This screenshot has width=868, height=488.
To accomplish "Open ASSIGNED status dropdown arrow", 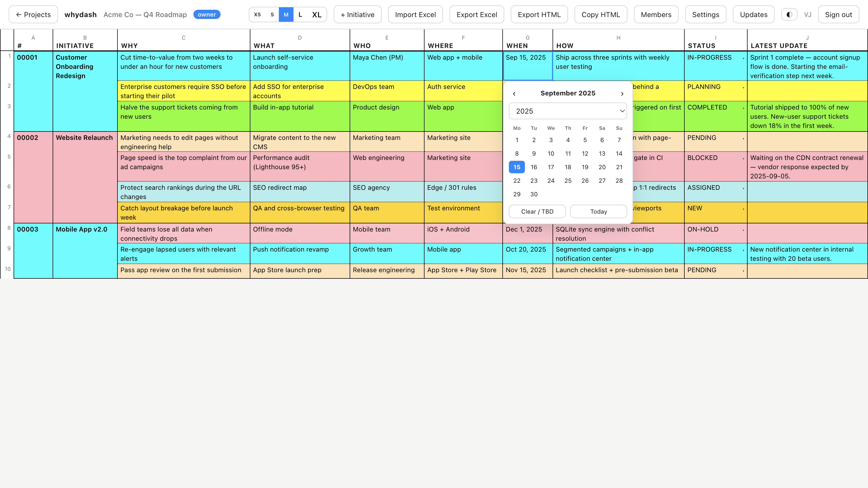I will pos(743,188).
